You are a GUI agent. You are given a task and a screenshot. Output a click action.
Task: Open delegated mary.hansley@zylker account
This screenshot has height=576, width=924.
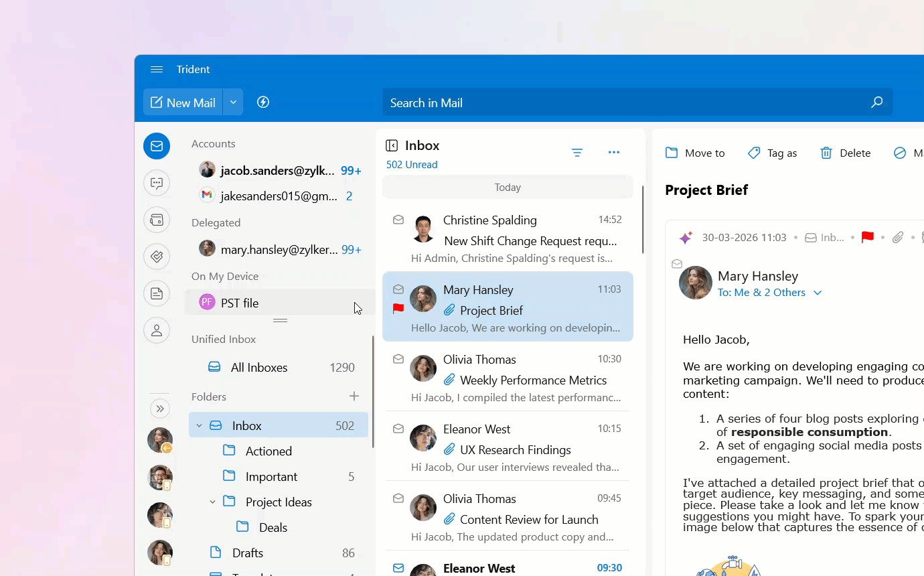point(280,249)
